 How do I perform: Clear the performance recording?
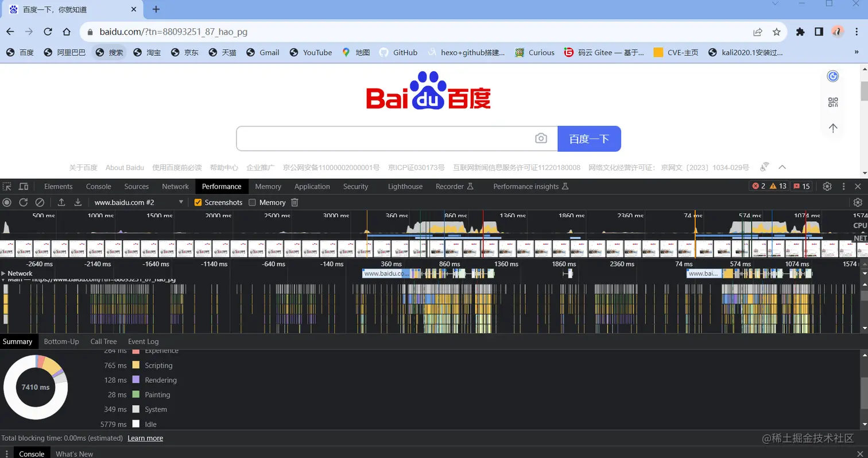tap(40, 202)
